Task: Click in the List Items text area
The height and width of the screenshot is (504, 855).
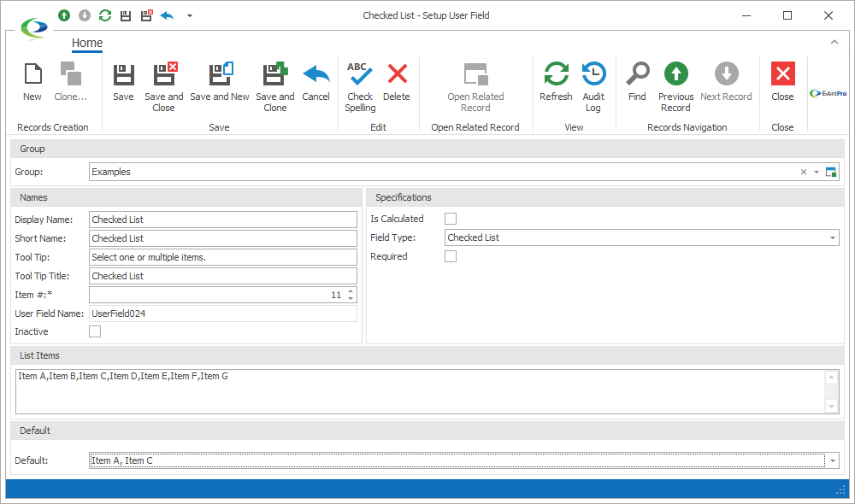Action: point(420,392)
